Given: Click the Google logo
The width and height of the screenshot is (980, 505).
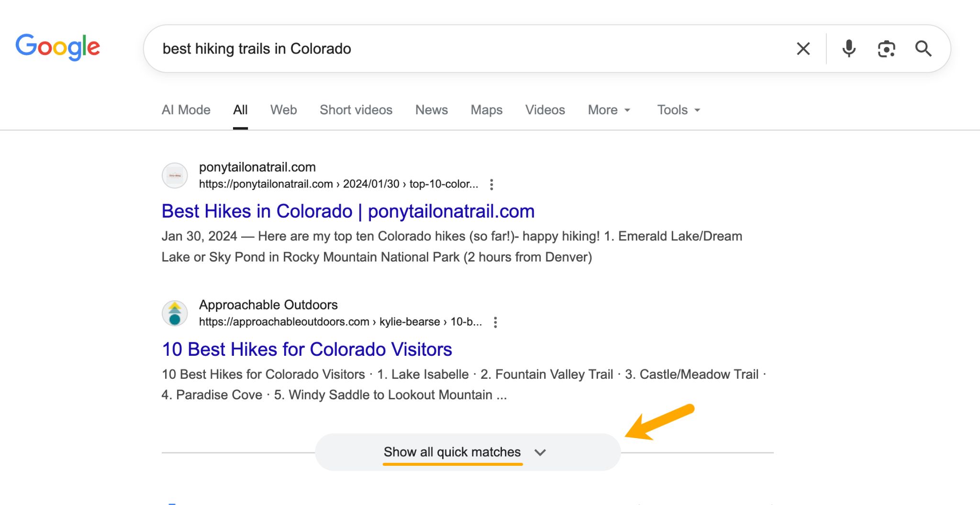Looking at the screenshot, I should tap(58, 47).
